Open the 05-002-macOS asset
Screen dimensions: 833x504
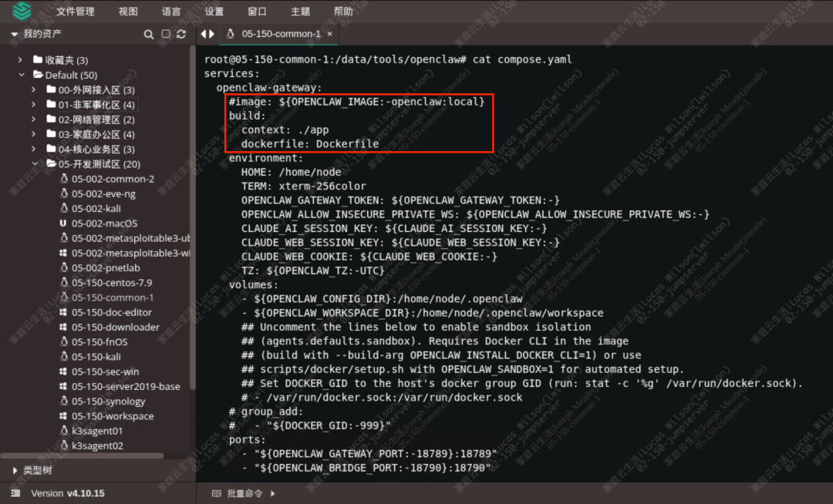(104, 223)
